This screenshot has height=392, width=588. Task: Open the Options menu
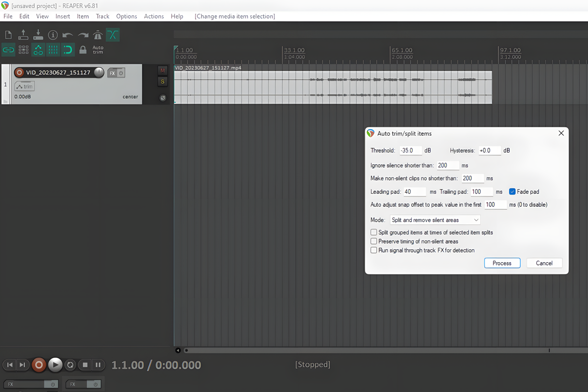[126, 16]
